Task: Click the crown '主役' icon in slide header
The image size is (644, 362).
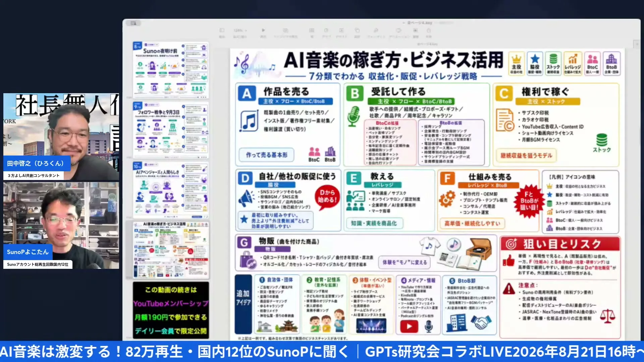Action: tap(517, 63)
